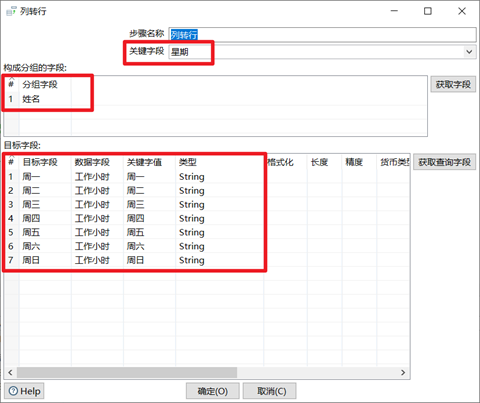Image resolution: width=480 pixels, height=403 pixels.
Task: Minimize the 列转行 dialog window
Action: pyautogui.click(x=394, y=11)
